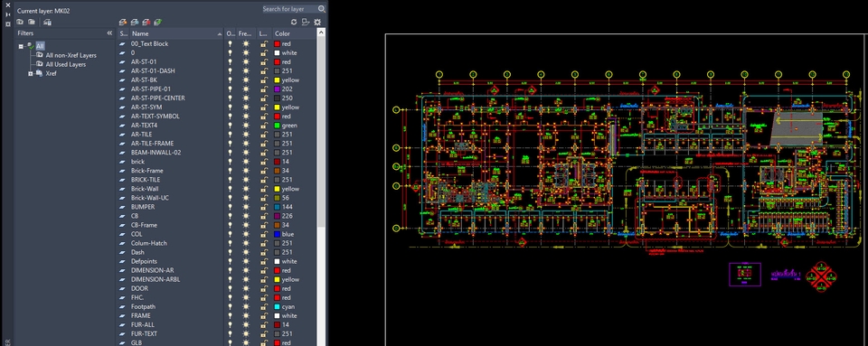Viewport: 868px width, 346px height.
Task: Click status icon of brick layer
Action: click(x=123, y=162)
